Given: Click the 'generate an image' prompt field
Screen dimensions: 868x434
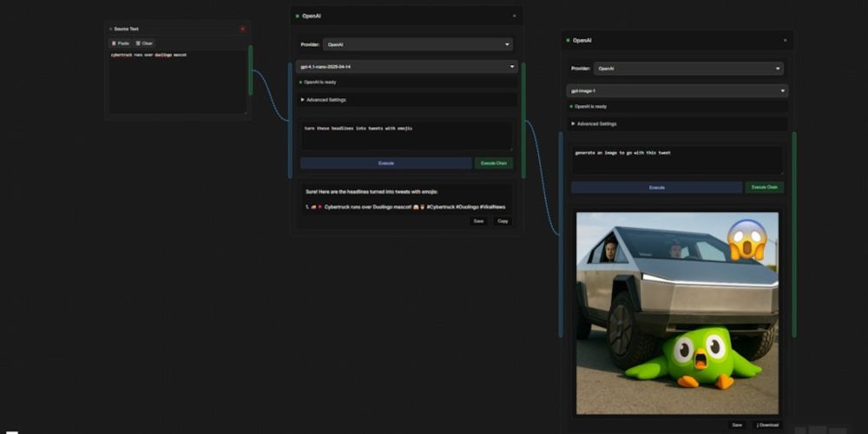Looking at the screenshot, I should point(677,160).
